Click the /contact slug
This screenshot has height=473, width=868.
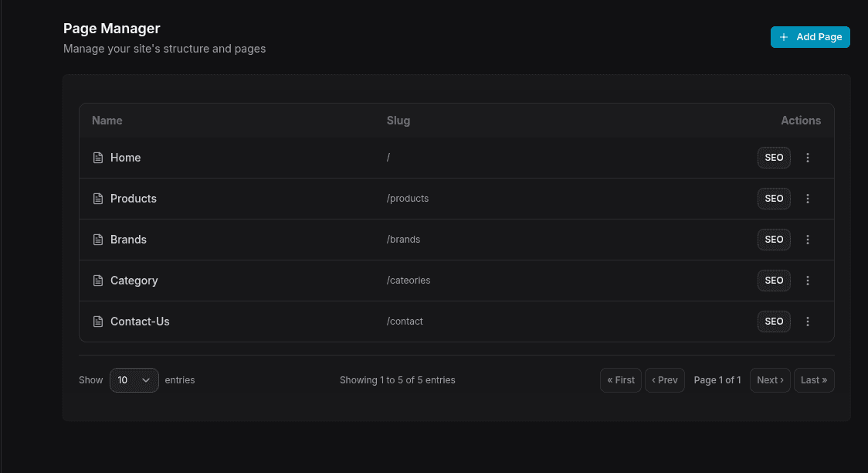[405, 322]
